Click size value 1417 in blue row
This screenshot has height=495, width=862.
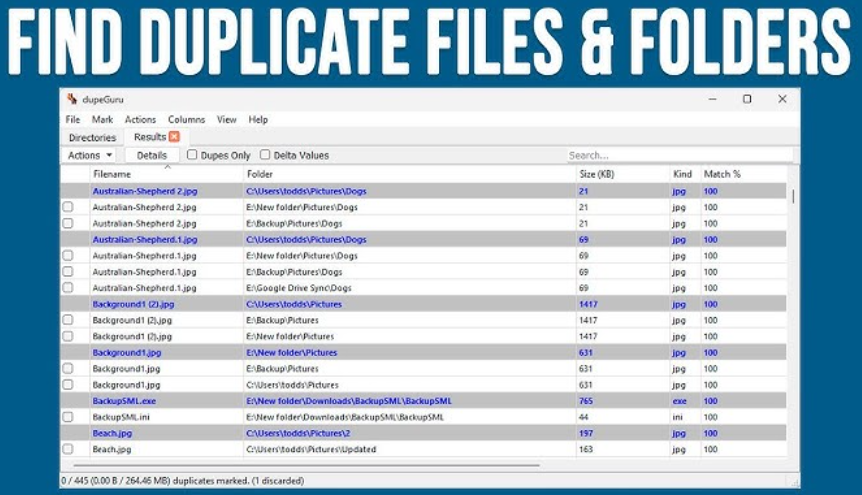coord(588,304)
